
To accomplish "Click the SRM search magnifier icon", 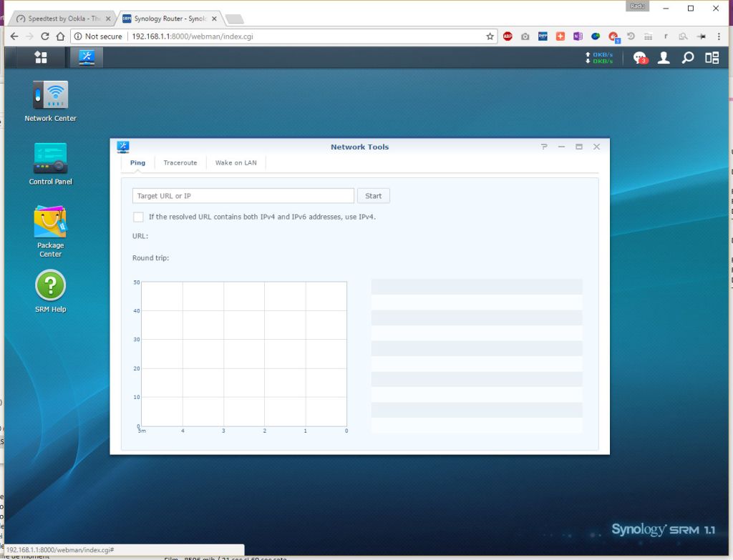I will (x=687, y=58).
